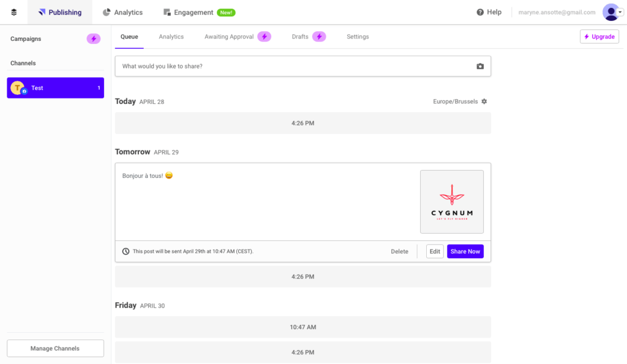The width and height of the screenshot is (627, 364).
Task: Click the Twitter badge on the Test channel avatar
Action: 23,92
